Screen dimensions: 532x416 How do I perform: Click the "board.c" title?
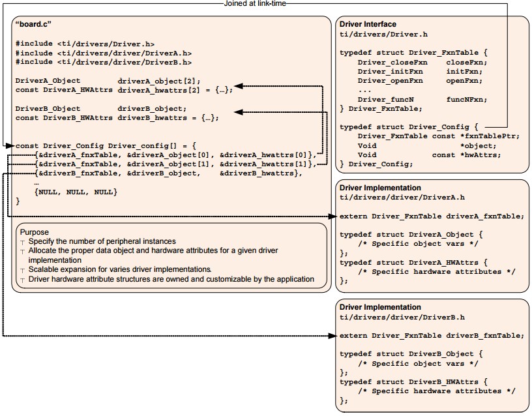(33, 24)
